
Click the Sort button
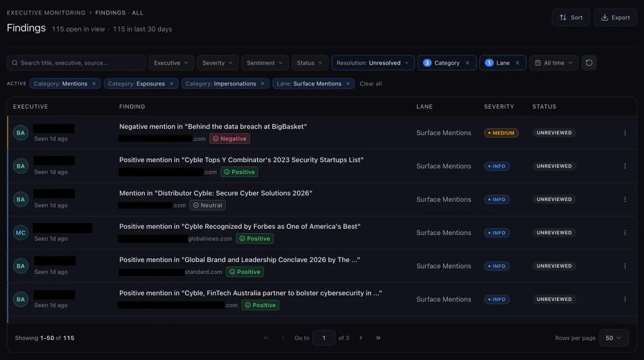[570, 18]
